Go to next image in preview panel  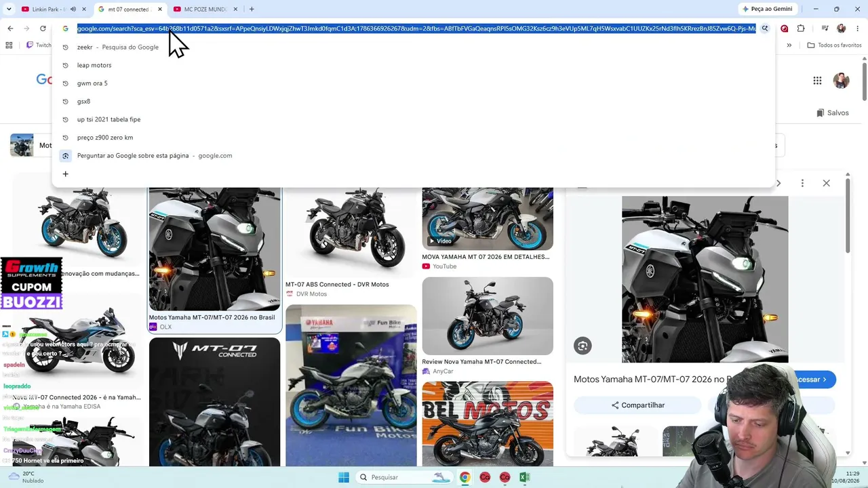(x=778, y=183)
